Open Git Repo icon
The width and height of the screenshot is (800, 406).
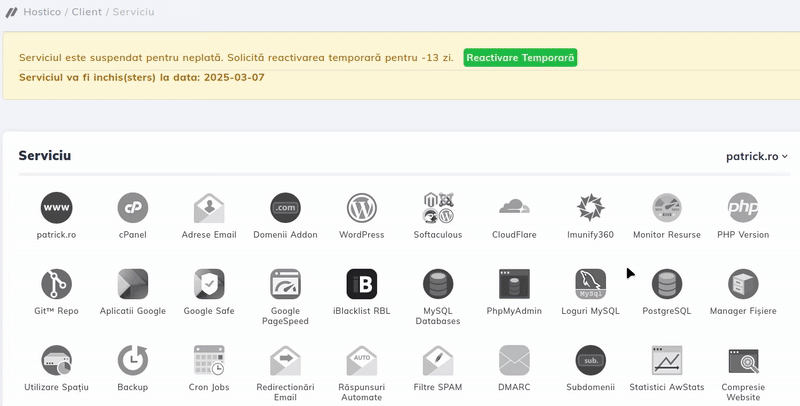(56, 284)
